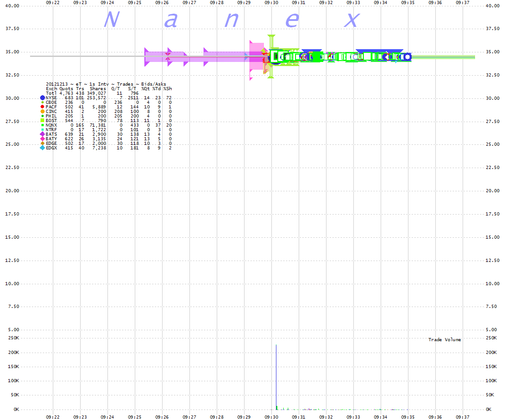Click the green PHIL legend dot
This screenshot has width=505, height=420.
(42, 116)
